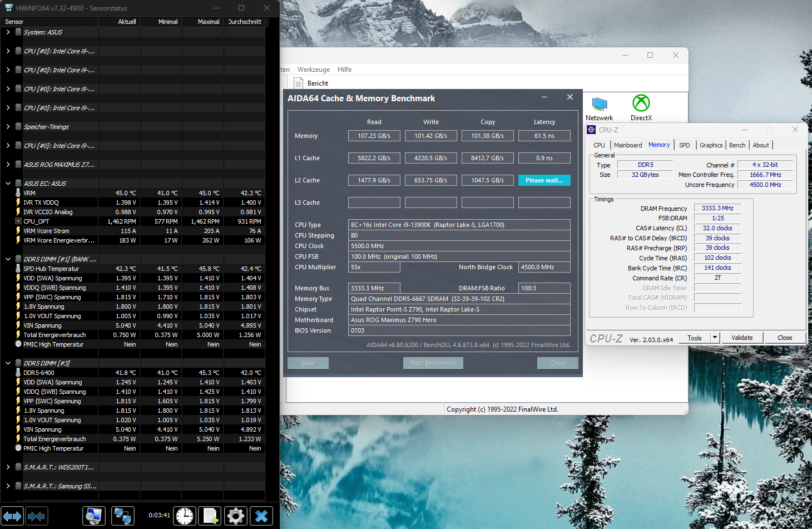
Task: Click the Bericht document icon in AIDA64
Action: (299, 83)
